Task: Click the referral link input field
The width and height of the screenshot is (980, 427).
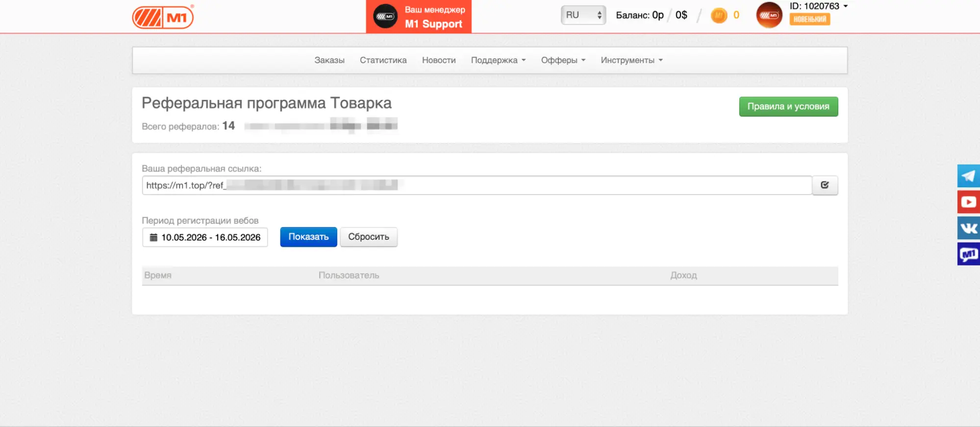Action: (477, 185)
